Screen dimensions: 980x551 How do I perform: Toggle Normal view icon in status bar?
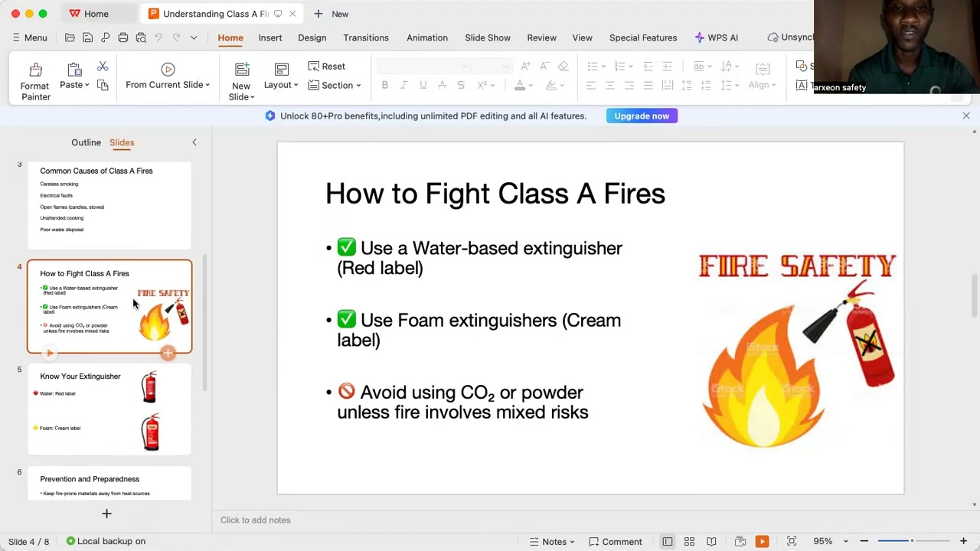[x=668, y=542]
